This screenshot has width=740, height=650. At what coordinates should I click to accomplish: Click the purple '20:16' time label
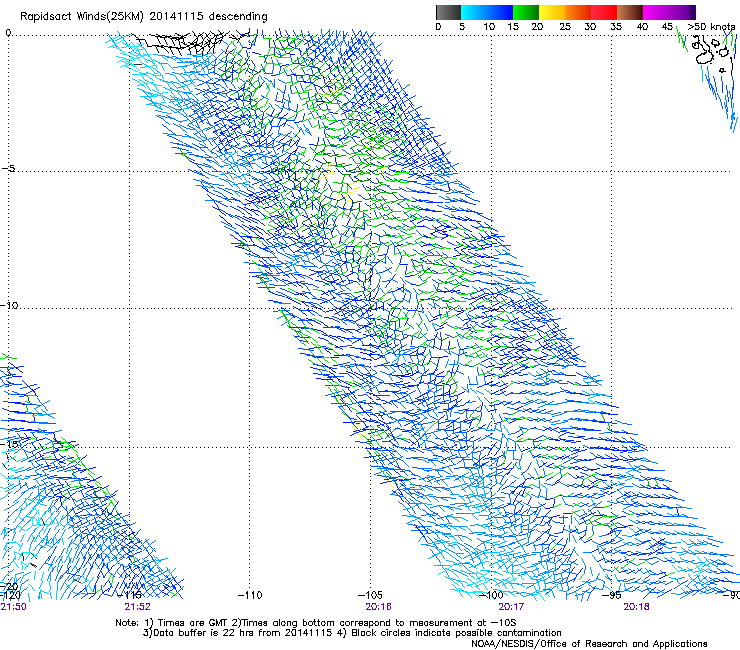point(378,607)
